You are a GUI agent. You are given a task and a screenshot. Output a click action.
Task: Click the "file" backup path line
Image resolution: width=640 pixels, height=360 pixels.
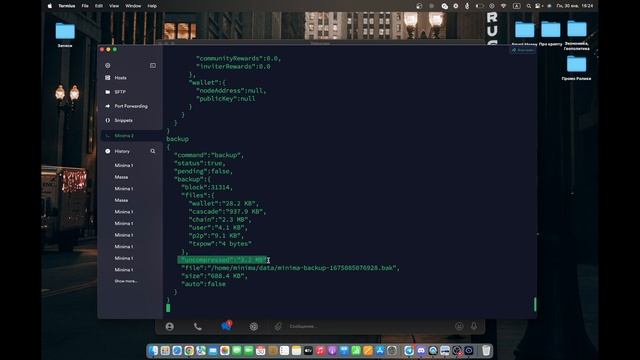coord(291,268)
